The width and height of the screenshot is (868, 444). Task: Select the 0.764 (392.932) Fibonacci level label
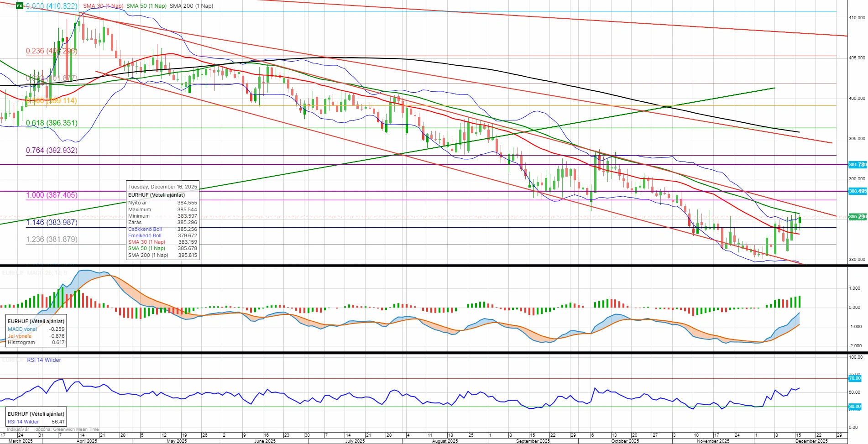point(52,151)
